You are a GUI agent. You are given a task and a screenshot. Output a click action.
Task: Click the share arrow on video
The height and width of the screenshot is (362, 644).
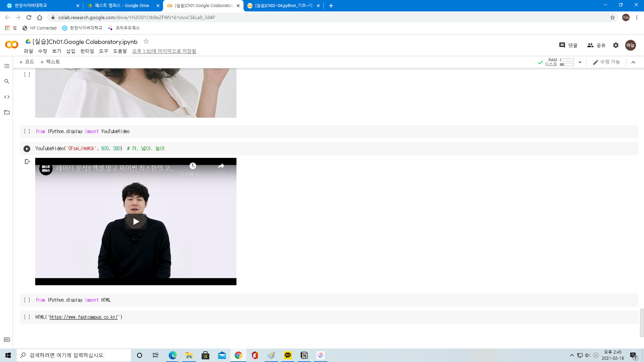pyautogui.click(x=221, y=166)
